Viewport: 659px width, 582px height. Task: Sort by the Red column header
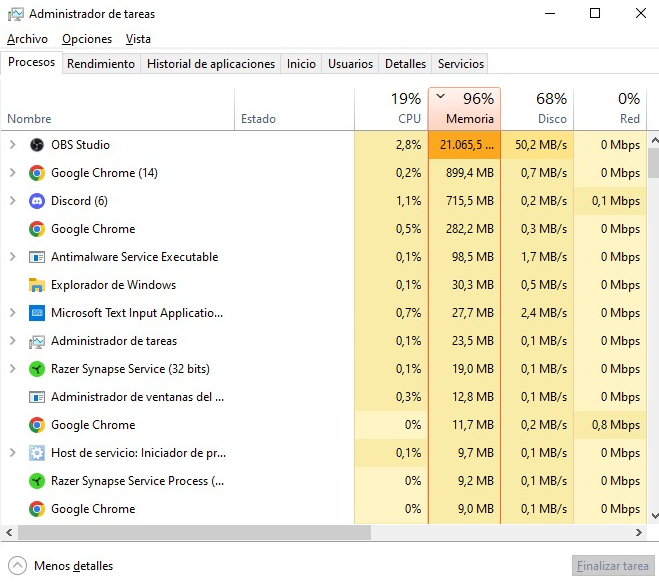[610, 109]
